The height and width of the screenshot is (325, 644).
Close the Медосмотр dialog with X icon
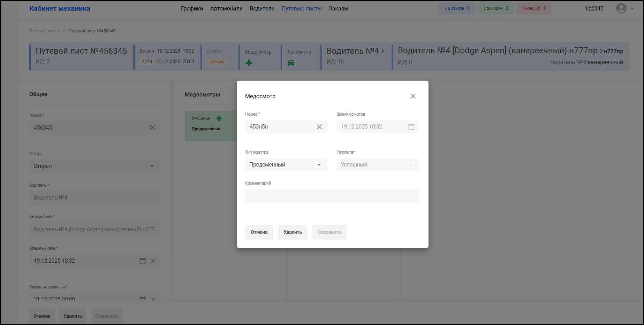click(x=413, y=96)
